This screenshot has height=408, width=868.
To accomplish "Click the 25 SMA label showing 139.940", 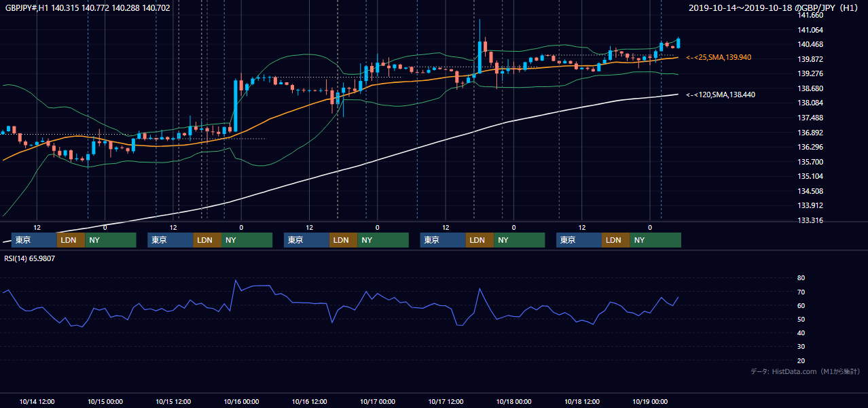I will 719,58.
